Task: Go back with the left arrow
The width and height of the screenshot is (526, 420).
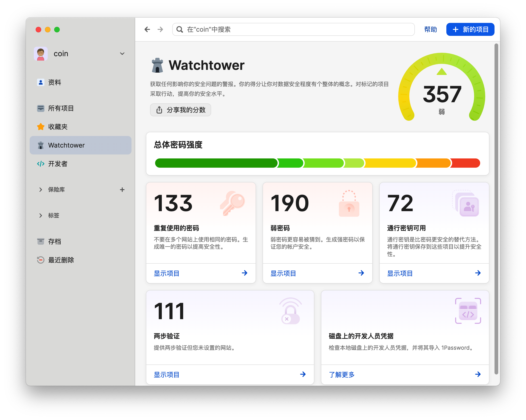Action: (x=147, y=30)
